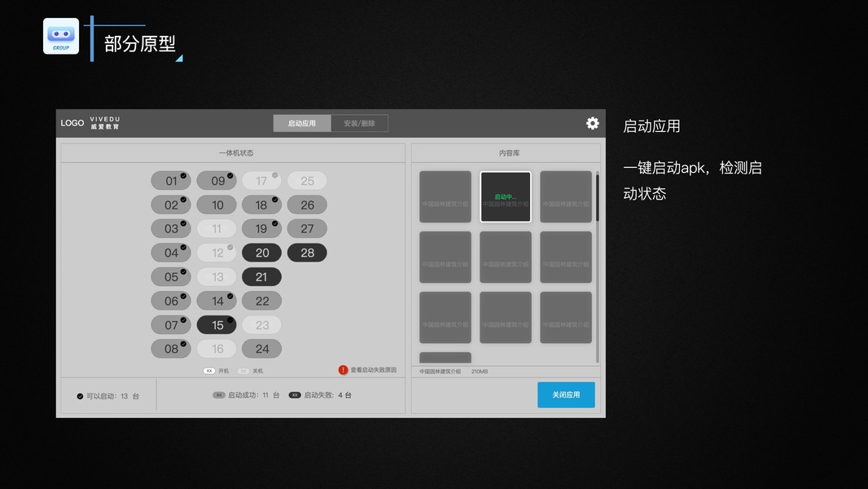This screenshot has width=868, height=489.
Task: Select device 09 pill
Action: pyautogui.click(x=217, y=181)
